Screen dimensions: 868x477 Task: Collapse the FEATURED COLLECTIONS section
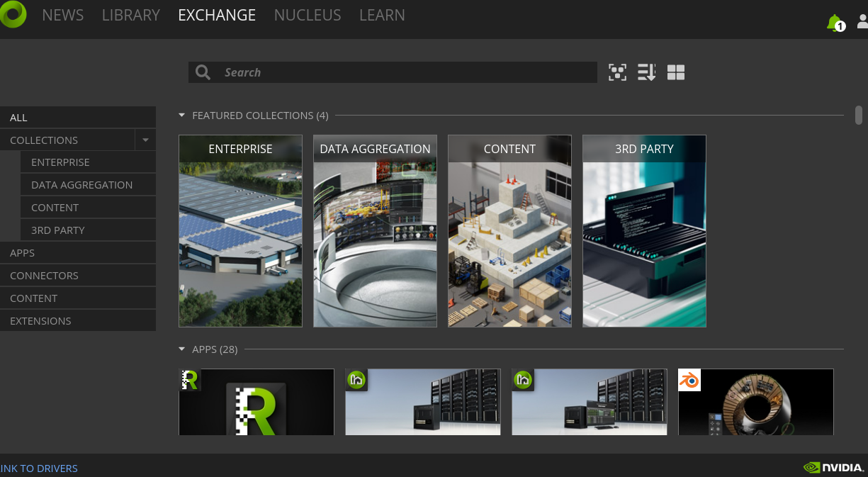click(182, 115)
